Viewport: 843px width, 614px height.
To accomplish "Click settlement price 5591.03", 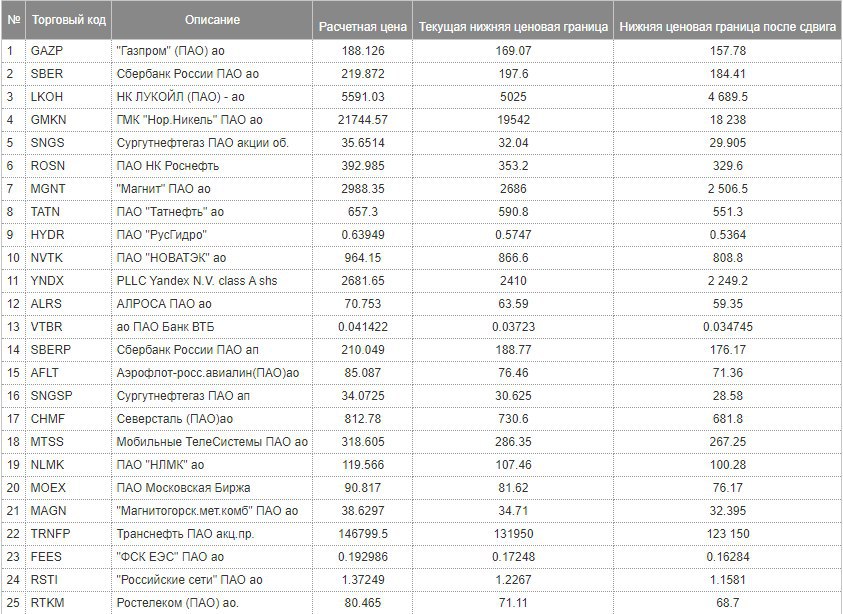I will (363, 97).
